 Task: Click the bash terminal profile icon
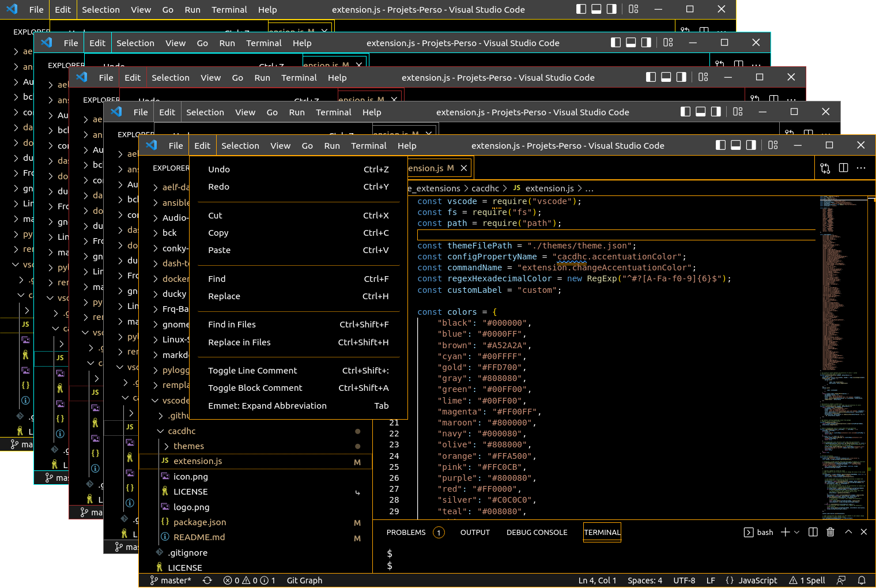[x=749, y=532]
